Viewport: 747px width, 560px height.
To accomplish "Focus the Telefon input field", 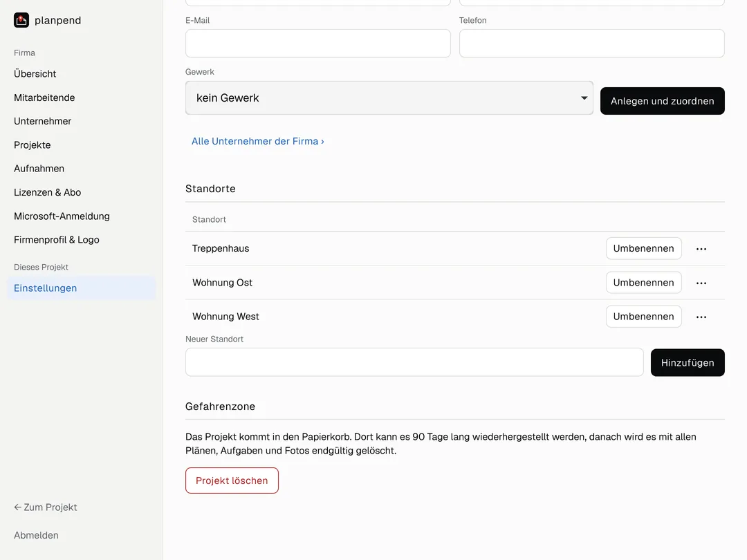I will click(x=591, y=44).
